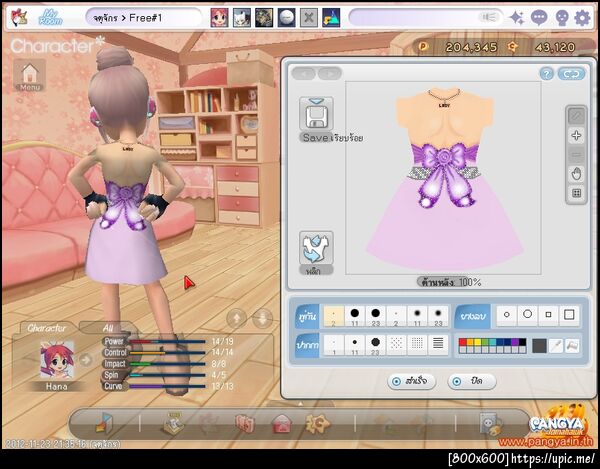
Task: Pick the purple color swatch
Action: pyautogui.click(x=515, y=342)
